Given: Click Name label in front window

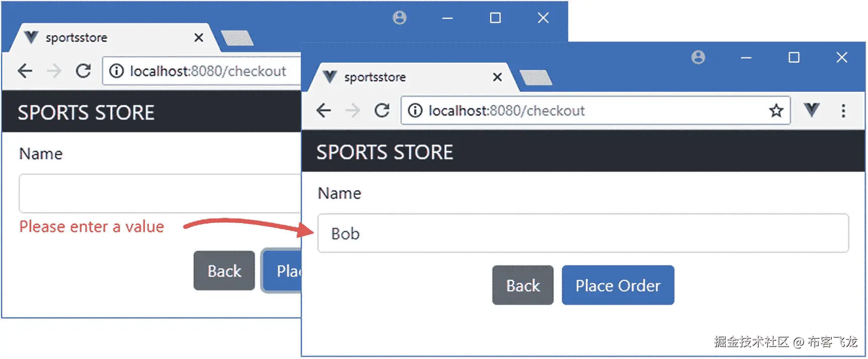Looking at the screenshot, I should tap(340, 193).
